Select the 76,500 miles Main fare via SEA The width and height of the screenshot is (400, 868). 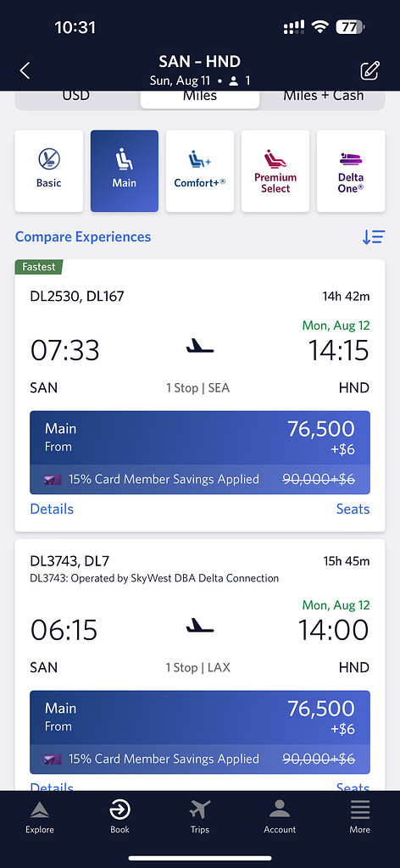200,453
